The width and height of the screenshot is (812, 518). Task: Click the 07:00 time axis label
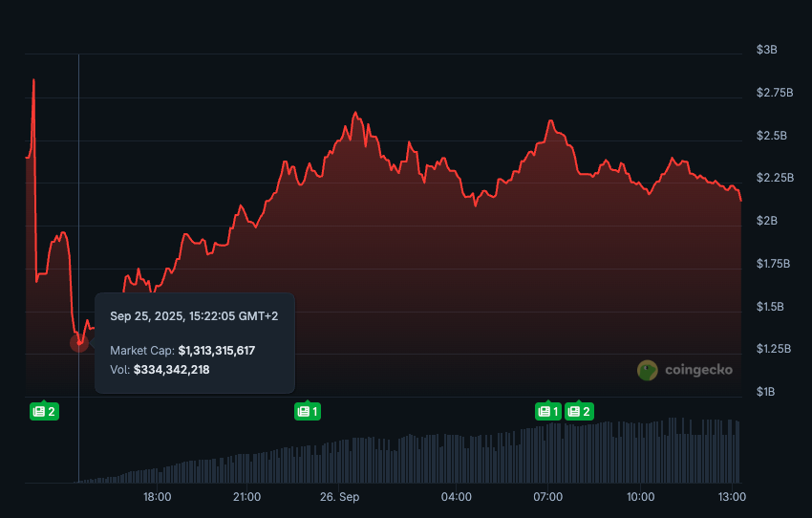[x=547, y=497]
